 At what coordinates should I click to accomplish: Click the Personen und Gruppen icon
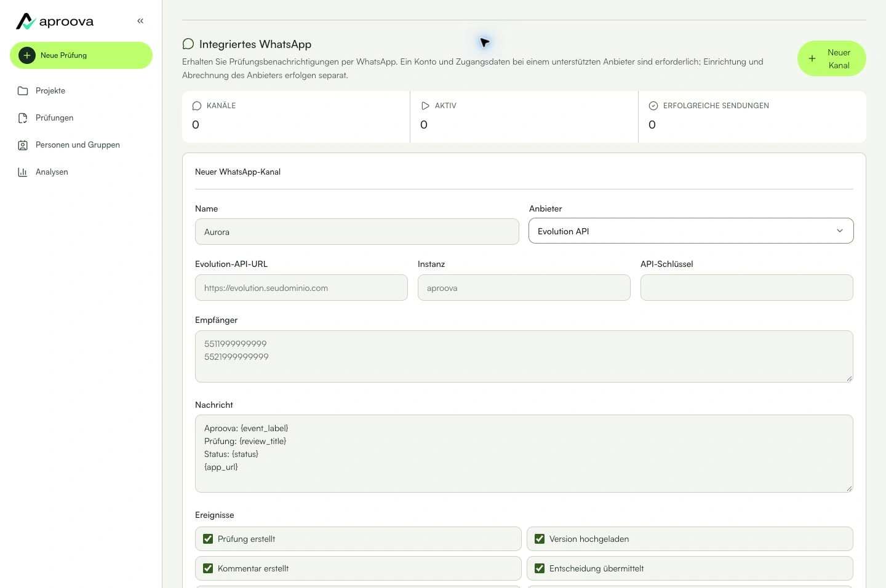23,145
